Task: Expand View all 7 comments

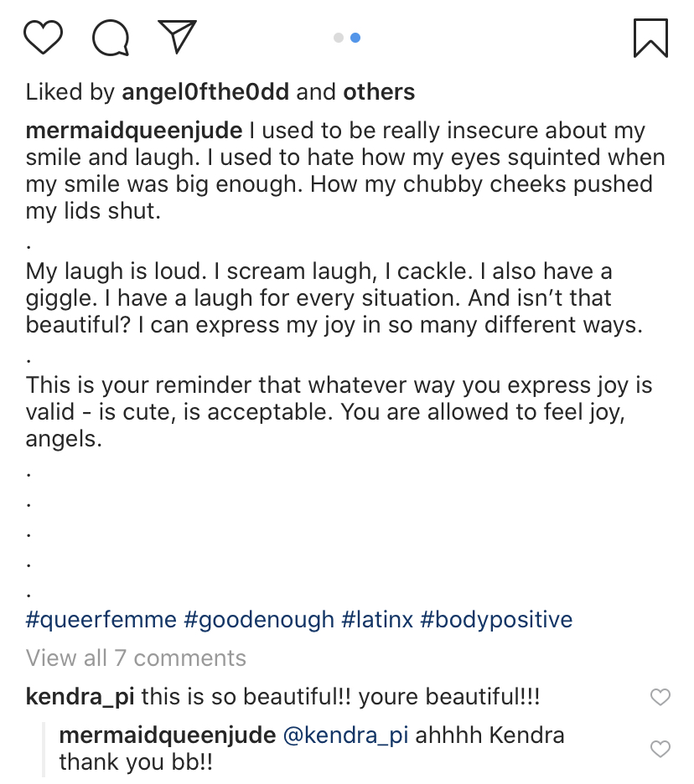Action: pos(136,658)
